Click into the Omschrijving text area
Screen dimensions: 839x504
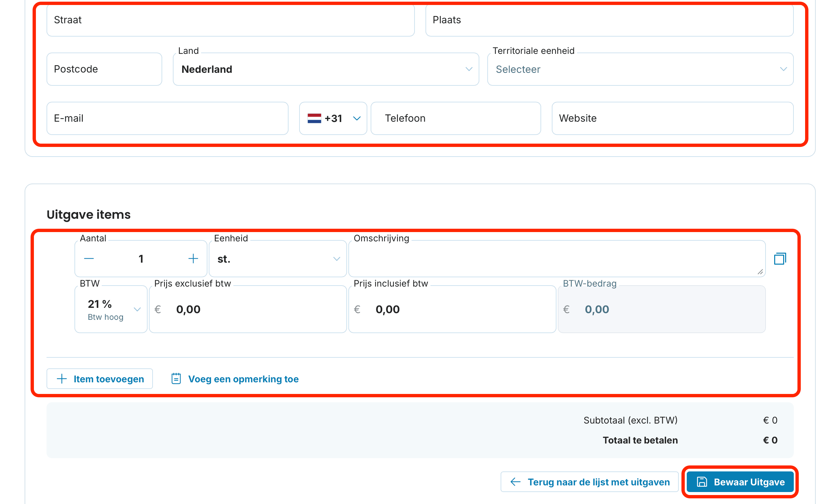[557, 259]
